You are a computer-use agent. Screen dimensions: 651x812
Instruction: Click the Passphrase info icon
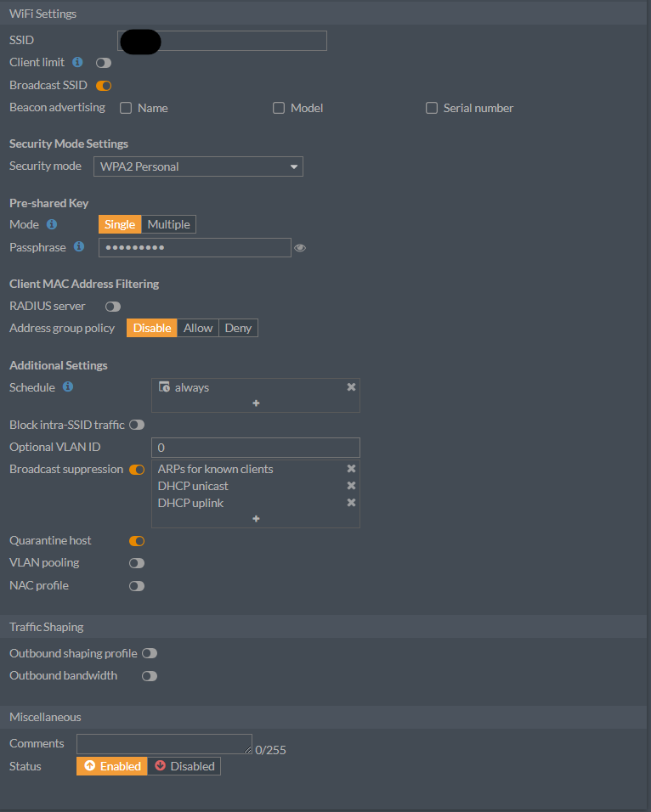(79, 247)
